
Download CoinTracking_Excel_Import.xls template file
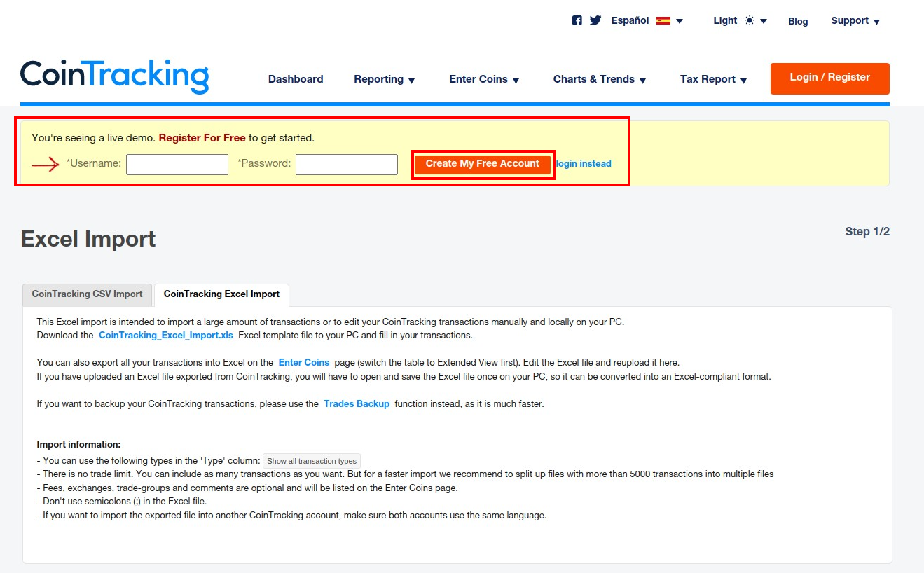coord(166,336)
